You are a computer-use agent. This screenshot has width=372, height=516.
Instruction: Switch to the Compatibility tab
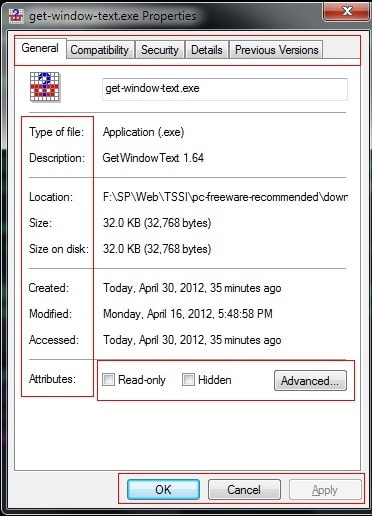click(100, 50)
